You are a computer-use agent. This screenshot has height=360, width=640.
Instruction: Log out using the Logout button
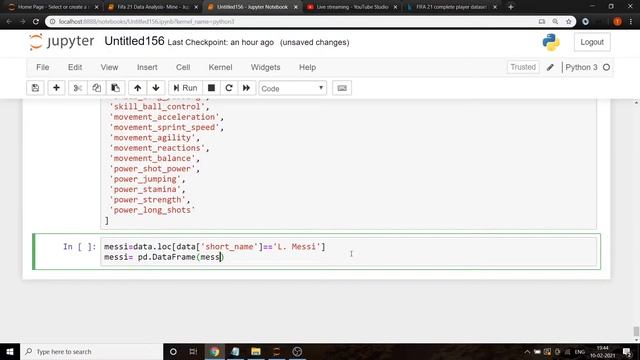(x=592, y=42)
